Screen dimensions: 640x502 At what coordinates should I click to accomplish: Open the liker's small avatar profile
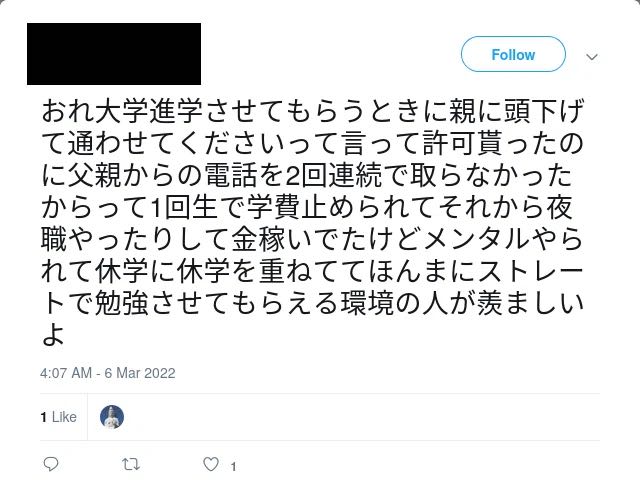point(112,417)
